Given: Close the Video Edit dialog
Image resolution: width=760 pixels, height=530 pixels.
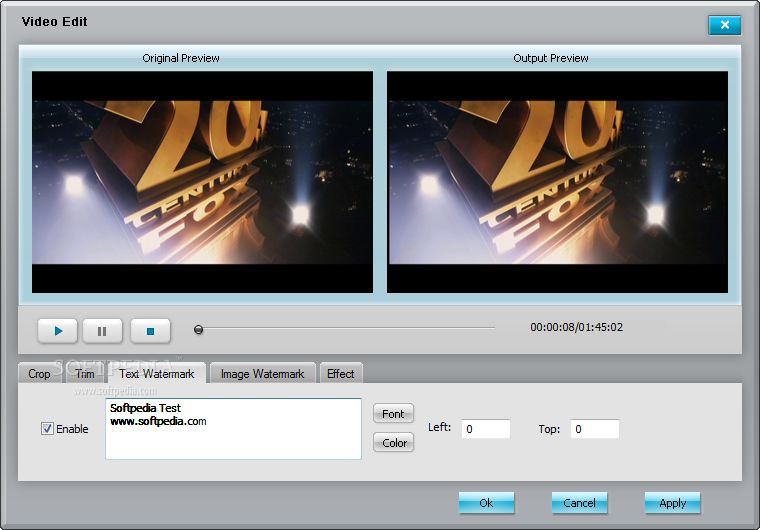Looking at the screenshot, I should point(725,25).
